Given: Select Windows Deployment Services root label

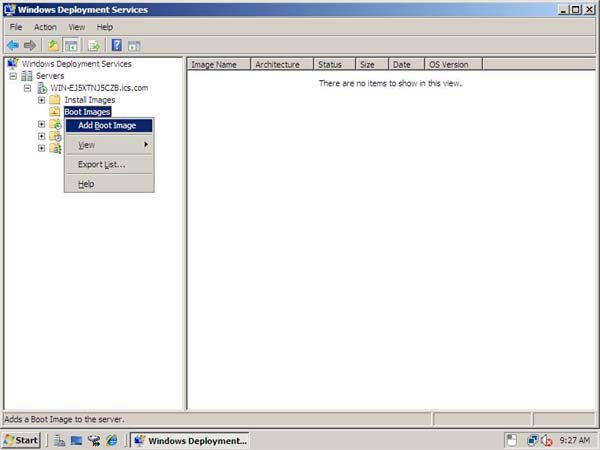Looking at the screenshot, I should (77, 64).
